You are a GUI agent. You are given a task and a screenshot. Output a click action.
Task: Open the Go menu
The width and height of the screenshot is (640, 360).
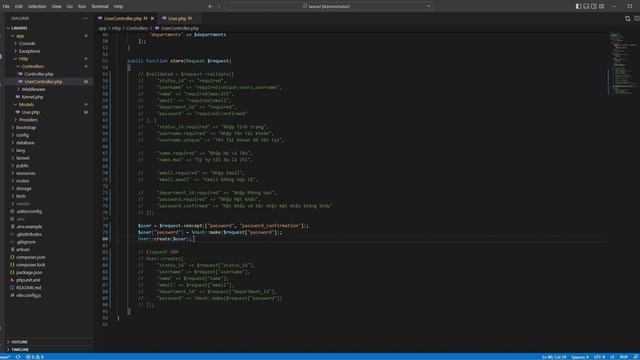(69, 7)
